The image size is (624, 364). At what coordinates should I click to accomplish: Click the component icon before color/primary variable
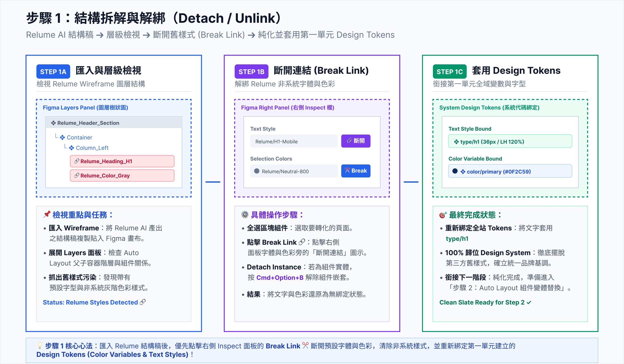(463, 172)
